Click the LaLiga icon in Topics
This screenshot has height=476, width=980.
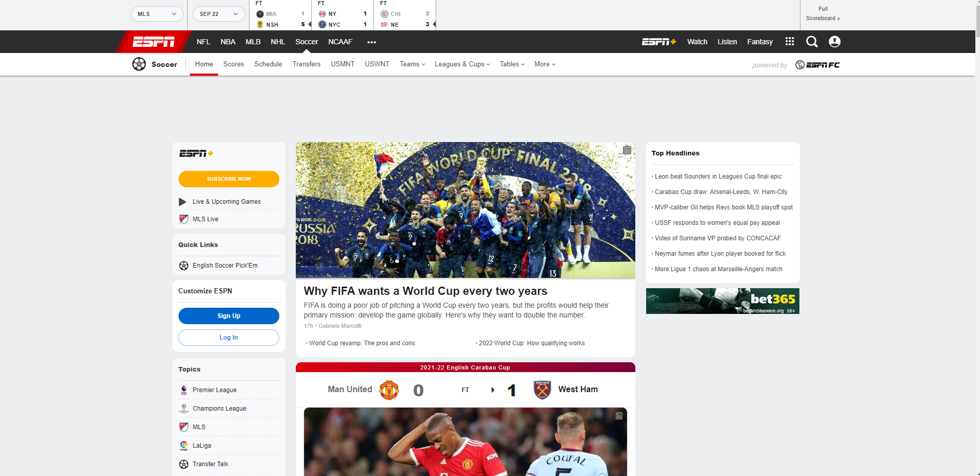click(184, 446)
